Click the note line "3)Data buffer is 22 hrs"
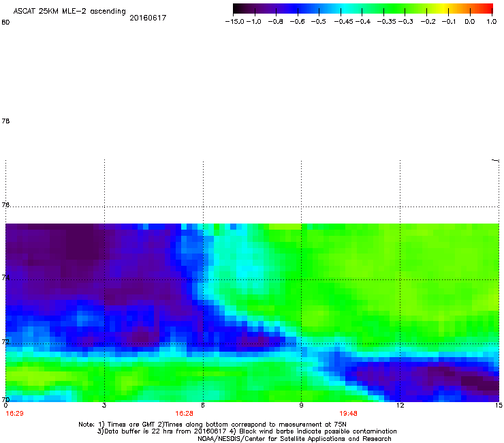This screenshot has width=504, height=443. 247,431
